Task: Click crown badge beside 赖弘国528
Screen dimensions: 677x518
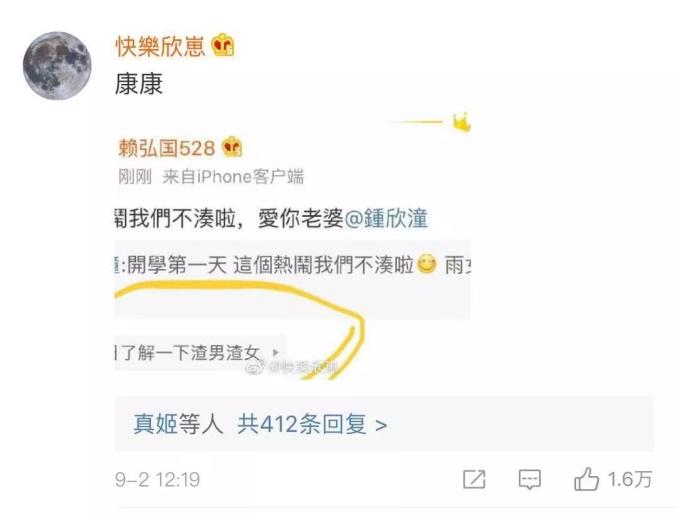Action: coord(232,148)
